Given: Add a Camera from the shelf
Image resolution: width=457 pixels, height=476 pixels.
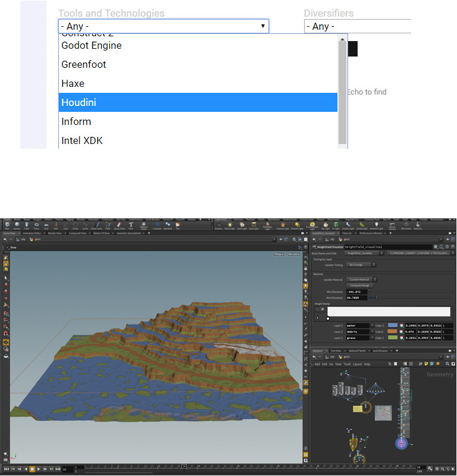Looking at the screenshot, I should (x=218, y=226).
